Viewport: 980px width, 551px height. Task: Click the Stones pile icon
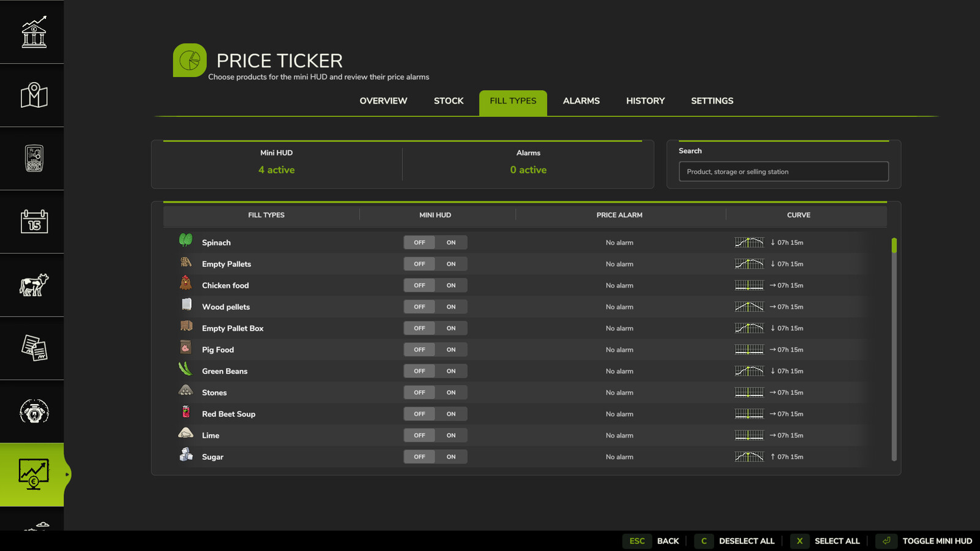point(186,390)
